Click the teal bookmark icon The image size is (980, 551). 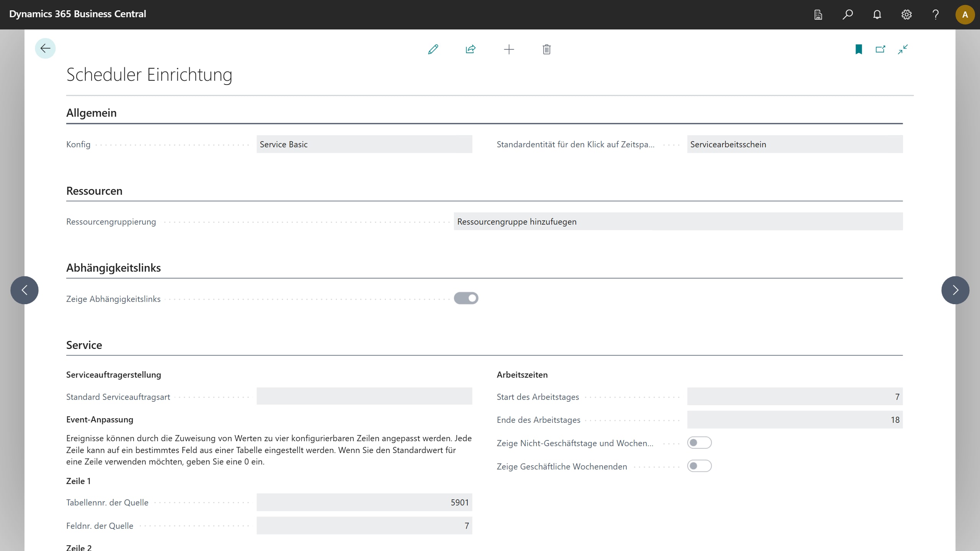pos(859,49)
